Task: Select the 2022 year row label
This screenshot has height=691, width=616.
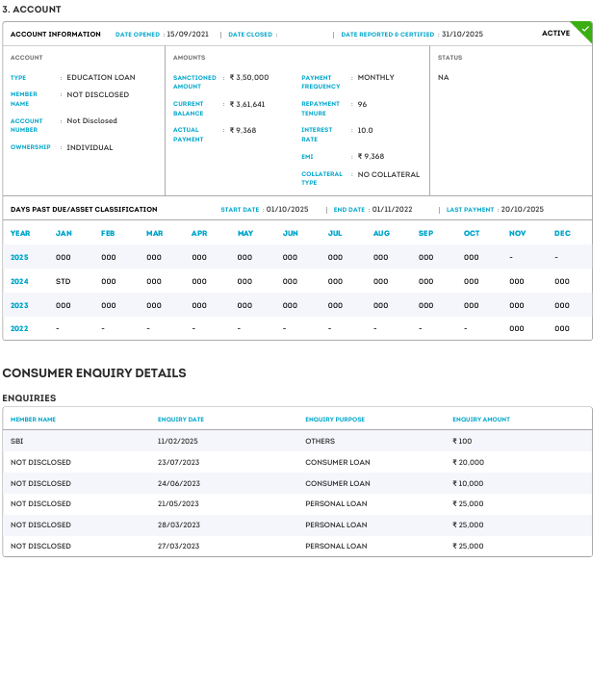Action: [x=19, y=328]
